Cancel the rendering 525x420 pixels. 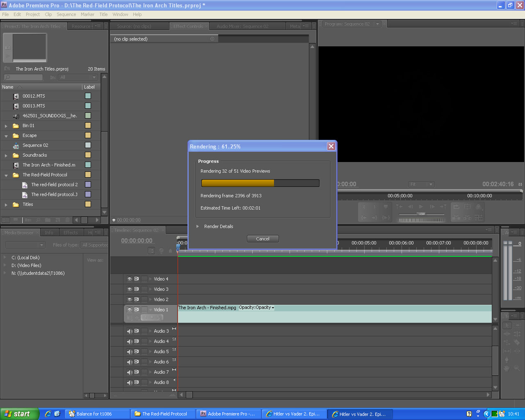263,239
